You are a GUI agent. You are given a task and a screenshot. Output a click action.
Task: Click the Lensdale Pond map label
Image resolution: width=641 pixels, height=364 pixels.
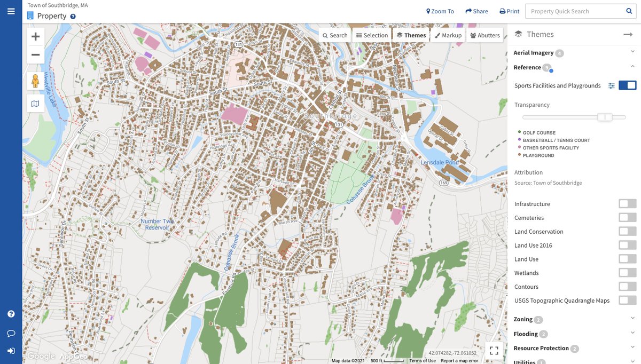click(x=439, y=162)
